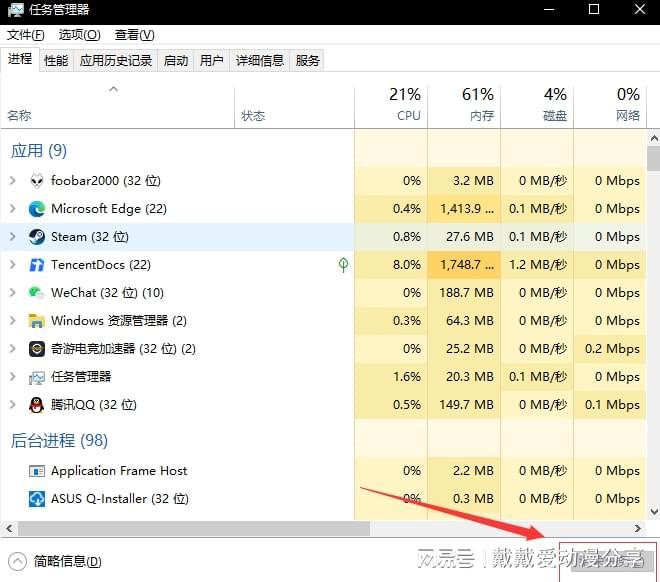The height and width of the screenshot is (582, 660).
Task: Click the 任务管理器 1.6% CPU value
Action: 407,377
